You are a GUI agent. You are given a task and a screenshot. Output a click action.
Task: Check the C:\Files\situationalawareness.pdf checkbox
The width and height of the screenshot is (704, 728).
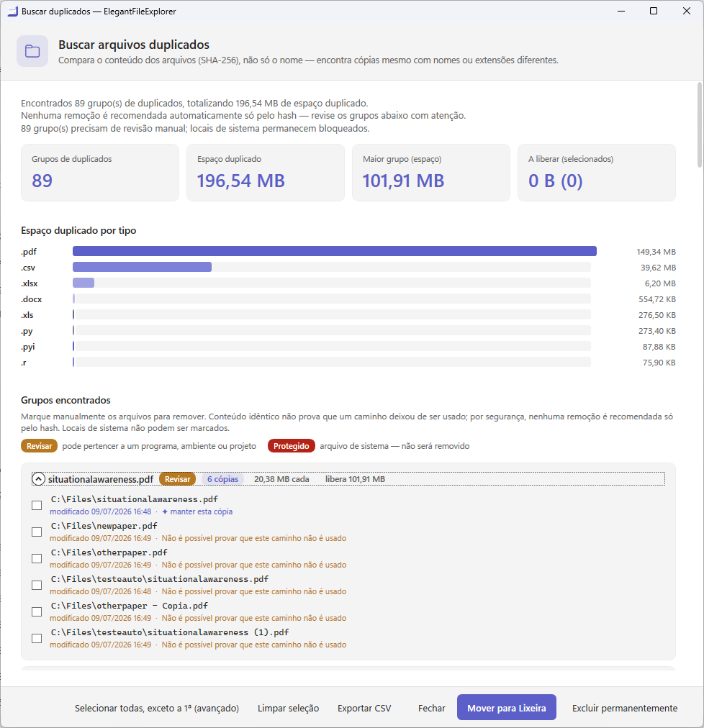pos(37,505)
